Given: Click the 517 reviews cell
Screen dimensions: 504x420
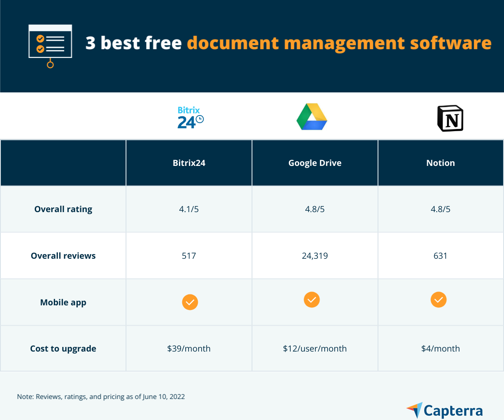Looking at the screenshot, I should click(189, 255).
